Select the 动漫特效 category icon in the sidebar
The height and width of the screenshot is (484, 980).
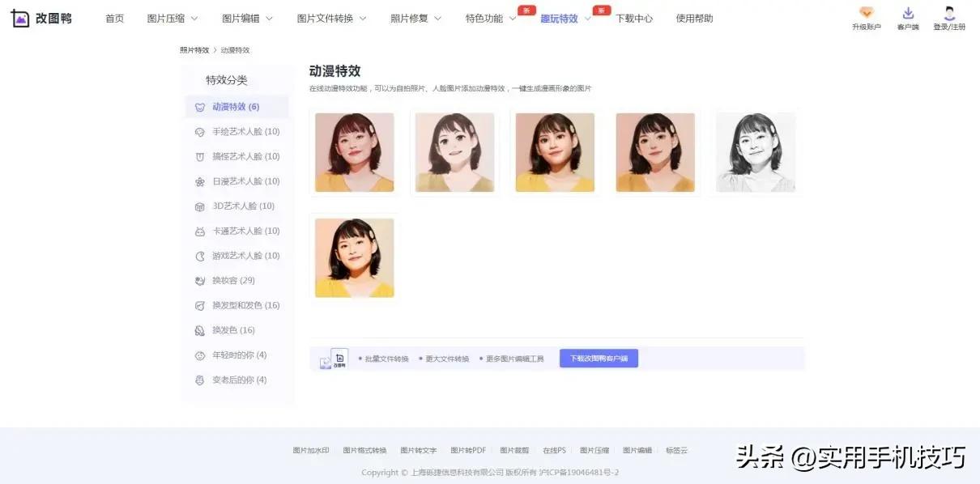tap(198, 107)
